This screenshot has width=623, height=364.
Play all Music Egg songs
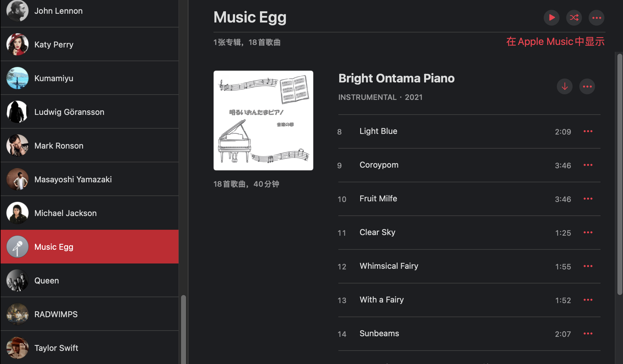coord(552,17)
